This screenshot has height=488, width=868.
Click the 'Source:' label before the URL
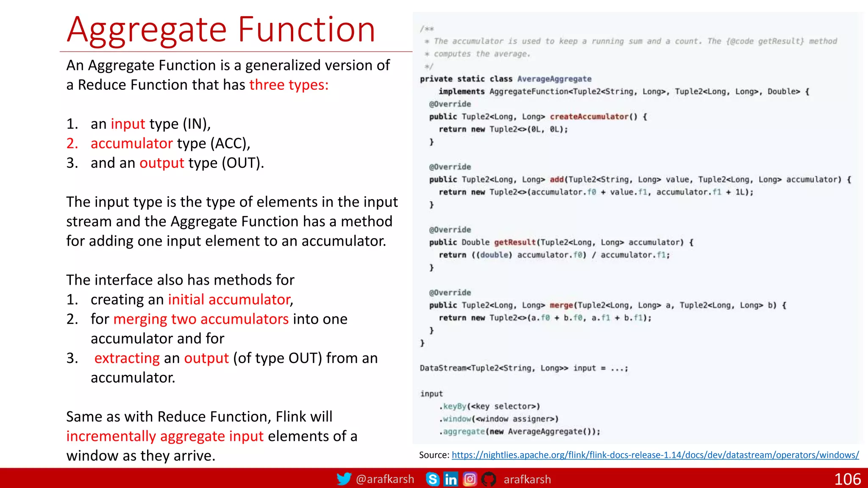pos(434,455)
